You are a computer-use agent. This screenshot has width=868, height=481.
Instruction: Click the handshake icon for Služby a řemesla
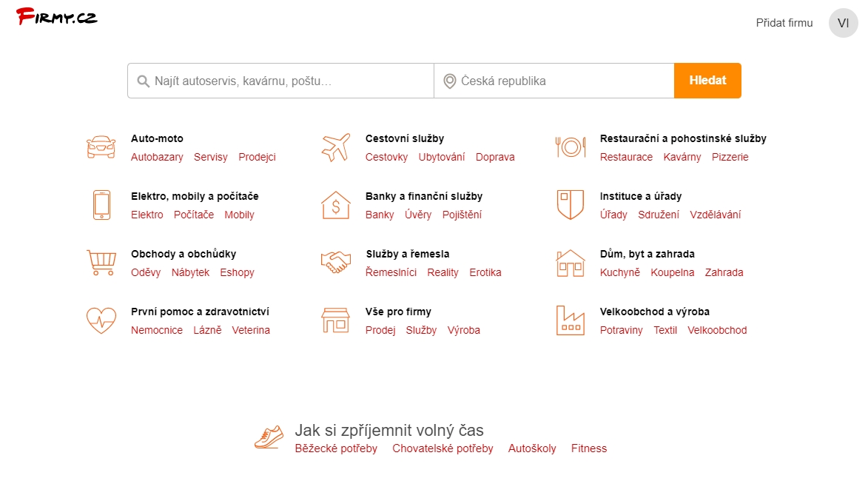(x=336, y=263)
